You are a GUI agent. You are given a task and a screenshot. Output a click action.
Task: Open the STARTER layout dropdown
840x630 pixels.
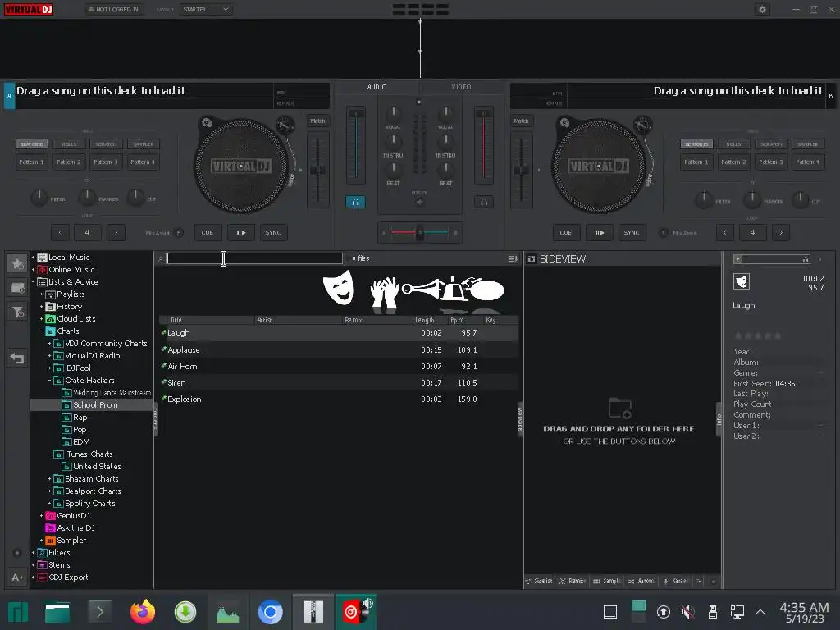click(206, 9)
